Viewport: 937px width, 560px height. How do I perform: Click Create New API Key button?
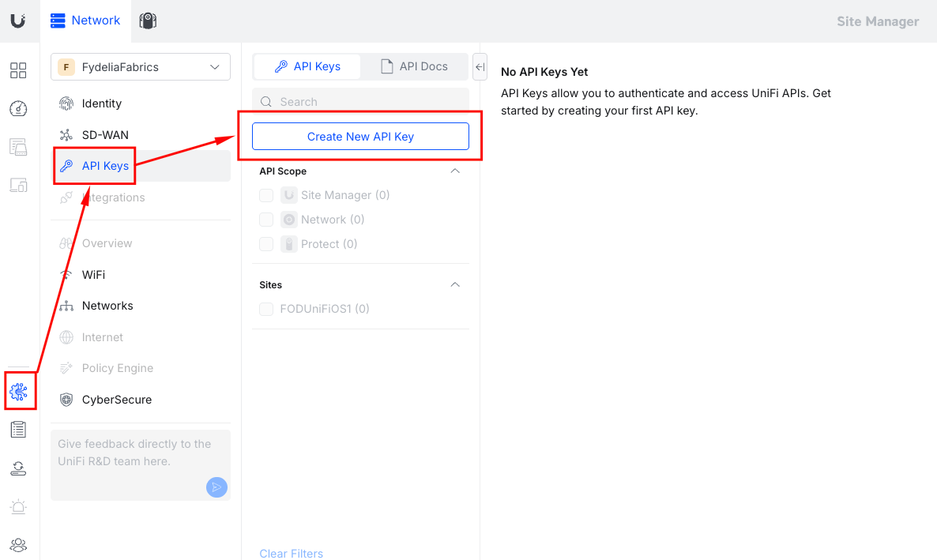pyautogui.click(x=360, y=137)
